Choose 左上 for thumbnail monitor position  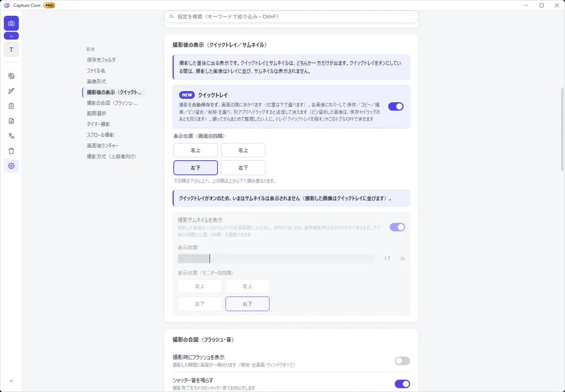(200, 287)
